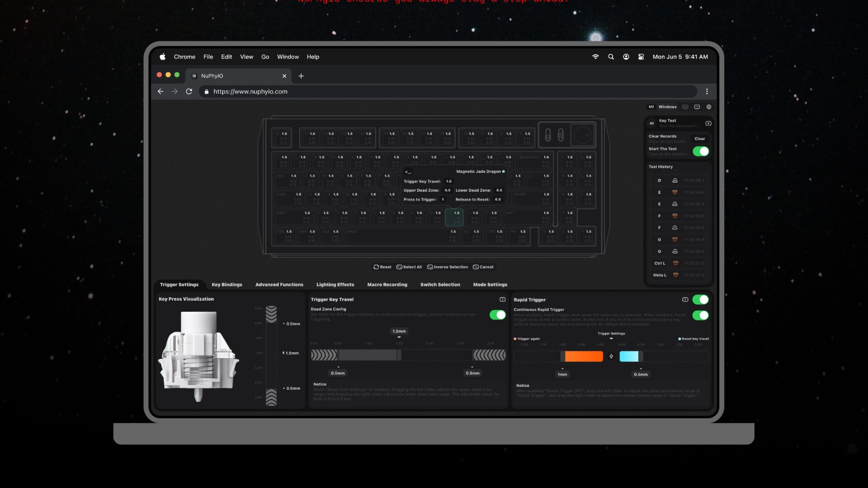Viewport: 868px width, 488px height.
Task: Open the Wi-Fi status icon
Action: tap(595, 56)
